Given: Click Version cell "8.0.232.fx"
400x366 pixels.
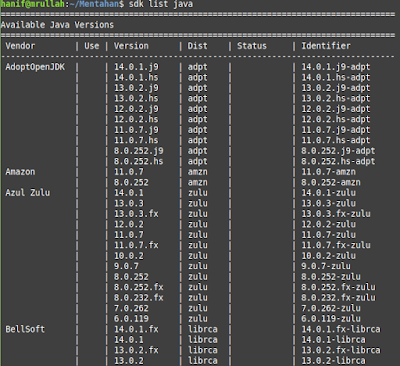Looking at the screenshot, I should point(139,298).
